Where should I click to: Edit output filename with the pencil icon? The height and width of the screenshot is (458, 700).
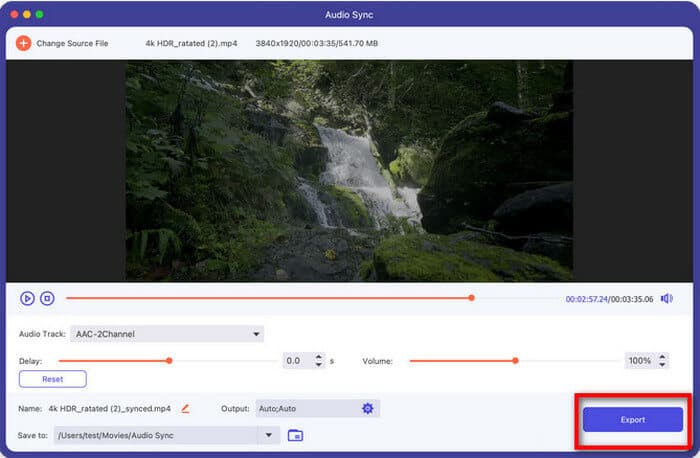(x=185, y=408)
